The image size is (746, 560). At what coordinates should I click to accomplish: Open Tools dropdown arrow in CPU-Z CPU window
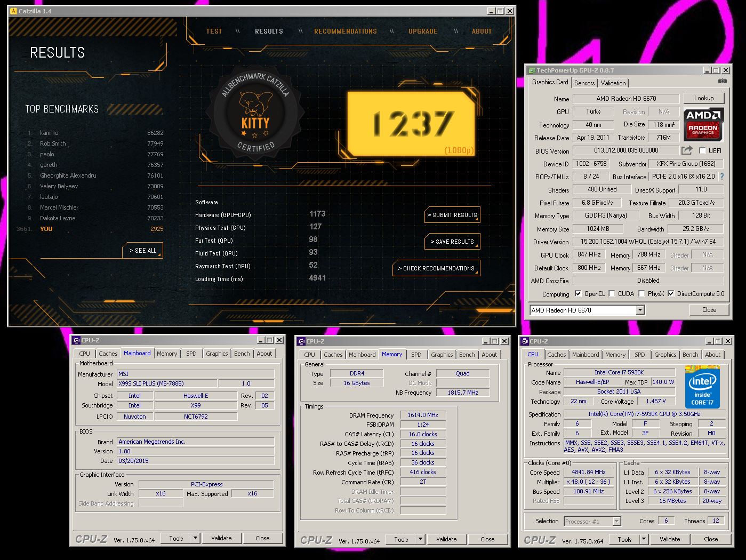(644, 539)
